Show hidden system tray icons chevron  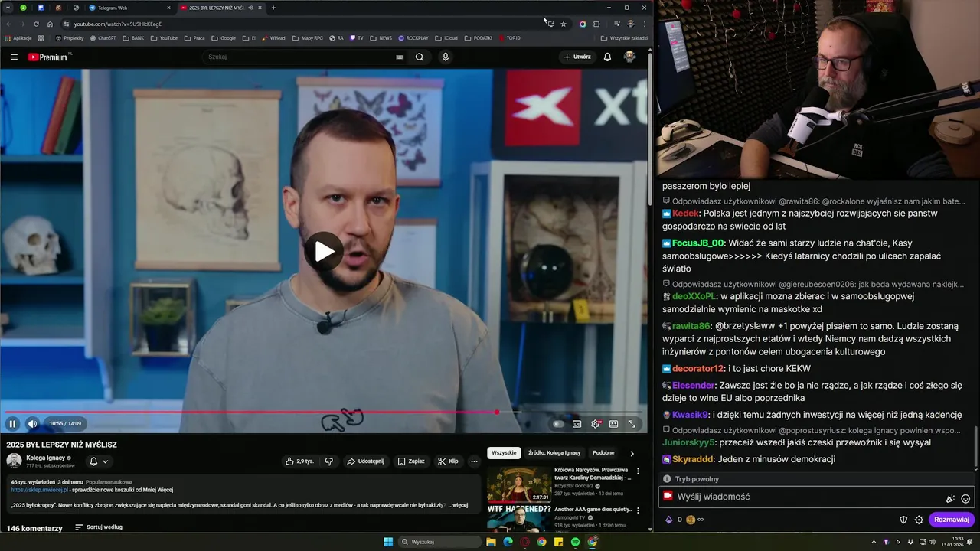874,542
